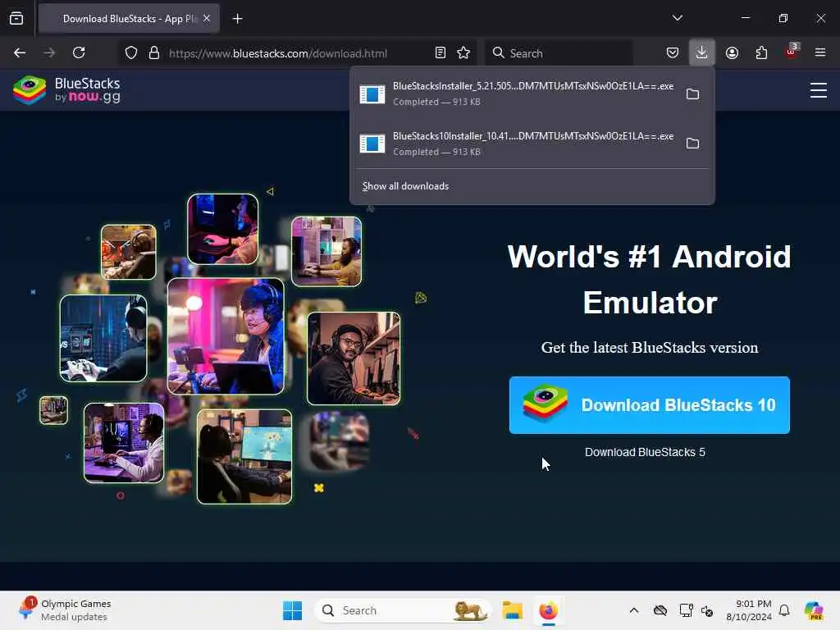The width and height of the screenshot is (840, 630).
Task: Open the BlueStacks site hamburger menu
Action: (x=818, y=90)
